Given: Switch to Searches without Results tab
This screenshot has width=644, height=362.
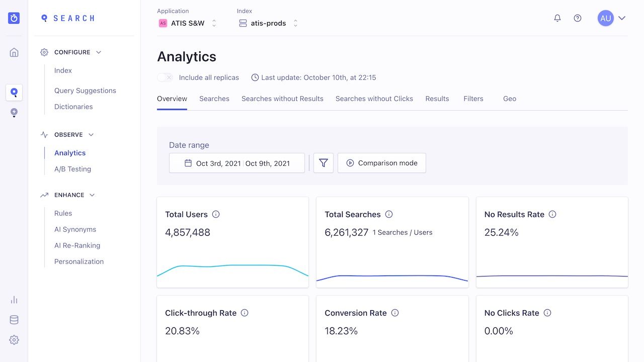Looking at the screenshot, I should [282, 99].
